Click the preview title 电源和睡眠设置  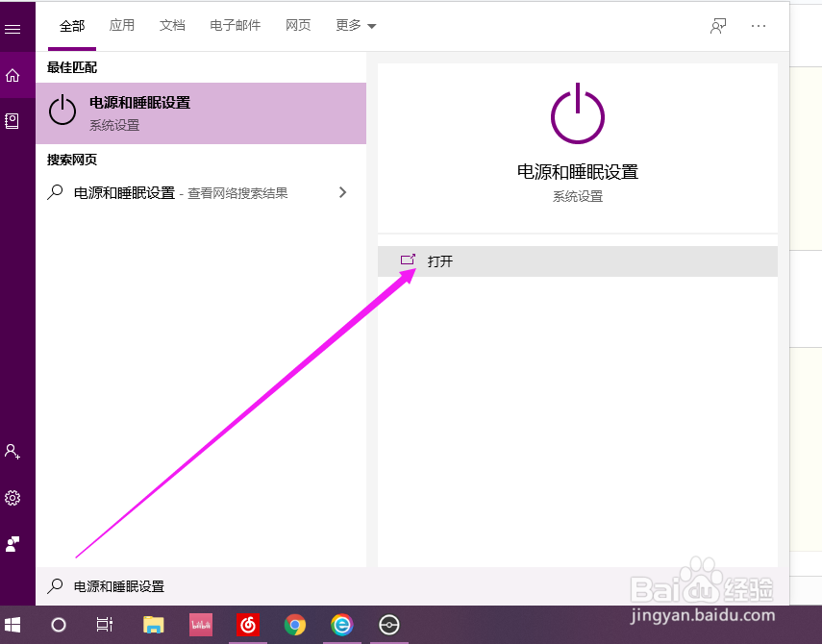point(578,172)
